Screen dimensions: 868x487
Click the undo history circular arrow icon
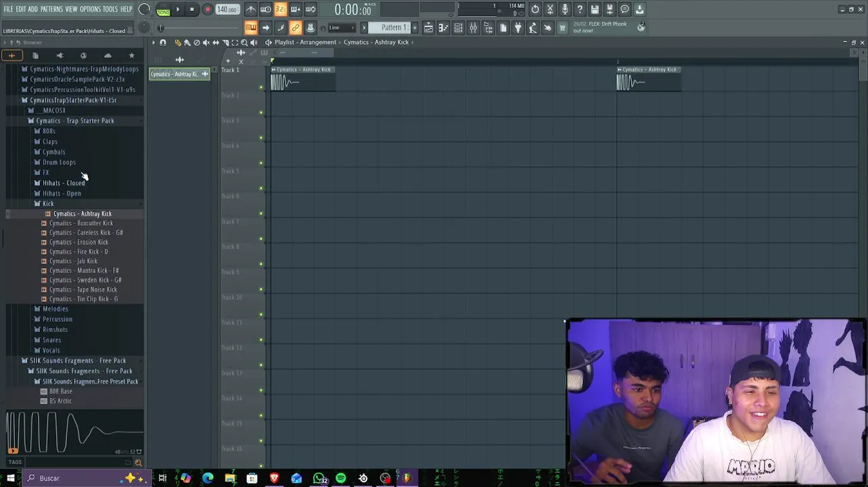pos(535,9)
